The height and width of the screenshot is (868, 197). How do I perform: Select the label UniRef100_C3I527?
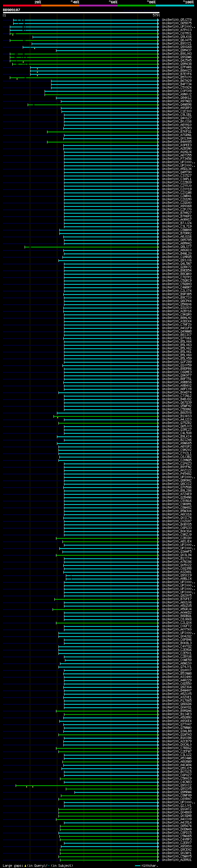pos(177,176)
